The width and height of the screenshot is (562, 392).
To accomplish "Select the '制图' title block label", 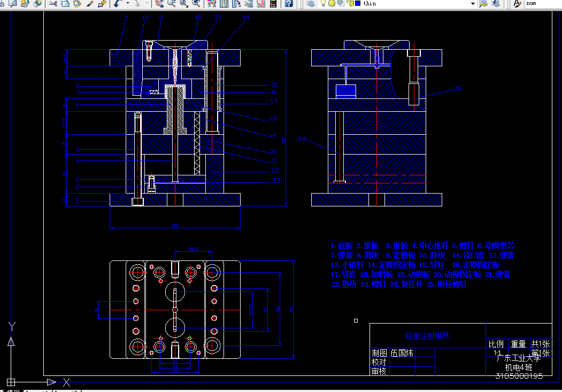I will (x=379, y=353).
